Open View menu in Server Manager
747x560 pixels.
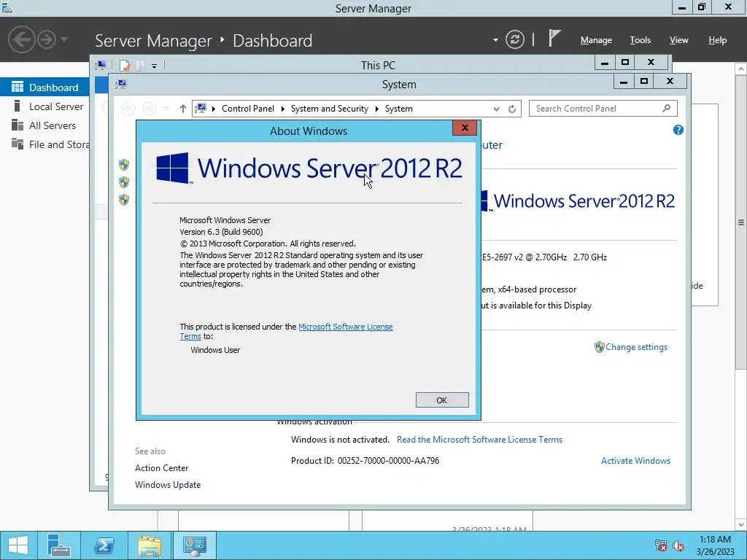(x=678, y=40)
